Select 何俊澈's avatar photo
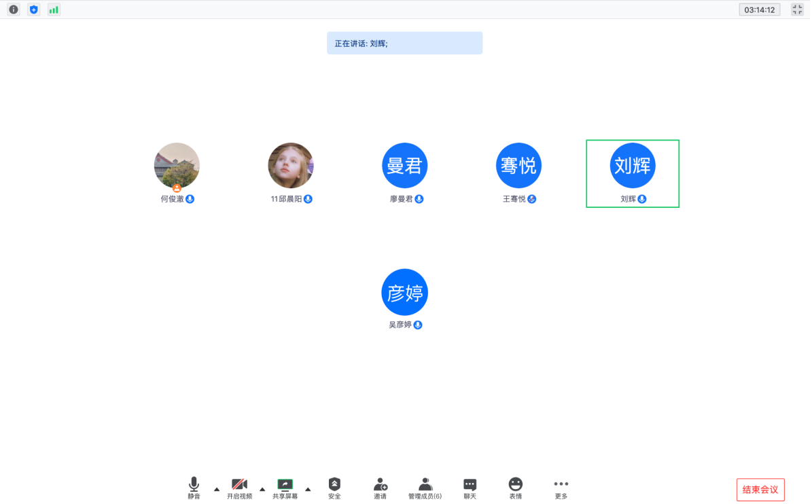Screen dimensions: 812x504 [x=177, y=165]
